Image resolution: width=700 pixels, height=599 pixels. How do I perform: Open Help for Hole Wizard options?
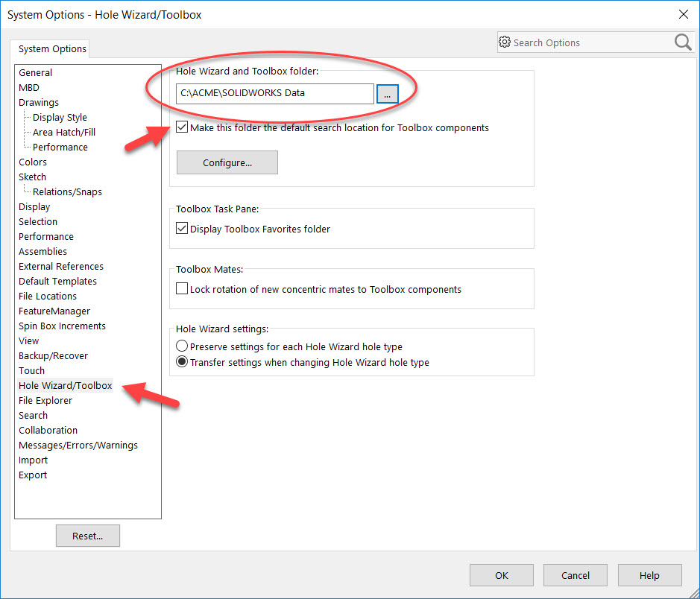coord(649,574)
